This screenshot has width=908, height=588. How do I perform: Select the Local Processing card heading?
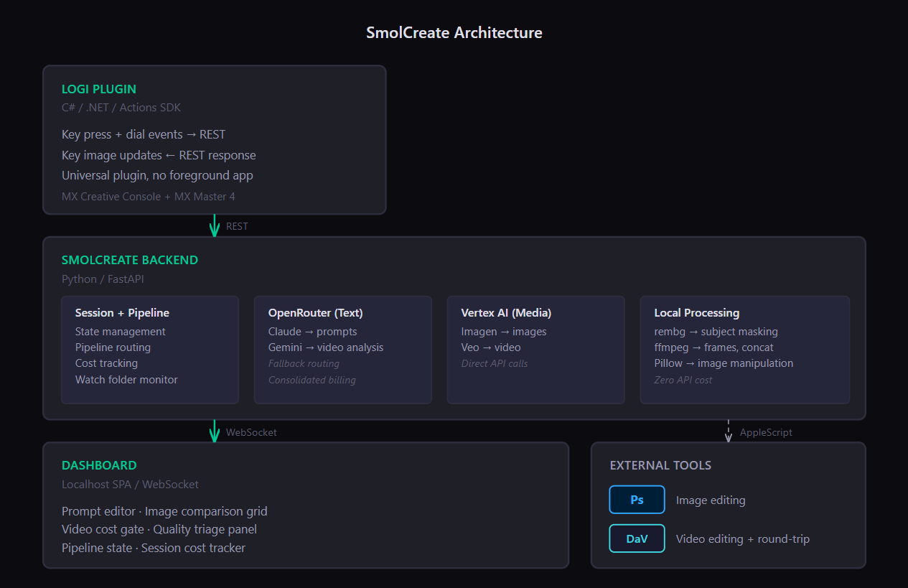click(697, 313)
